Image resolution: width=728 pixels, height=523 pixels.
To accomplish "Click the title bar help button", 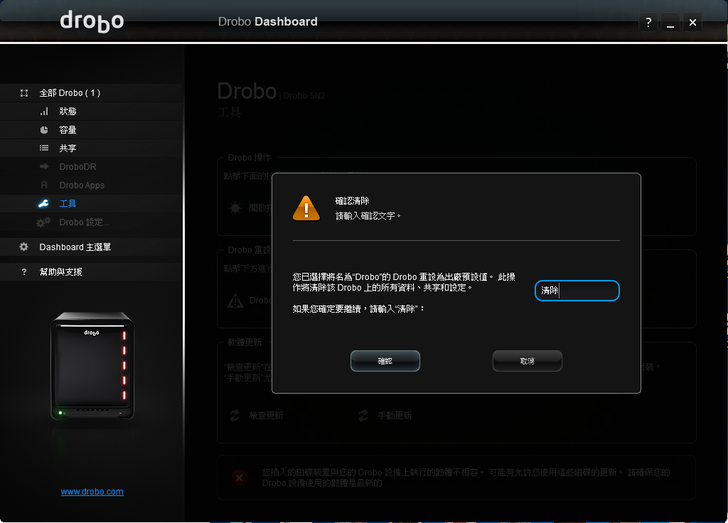I will pos(648,22).
